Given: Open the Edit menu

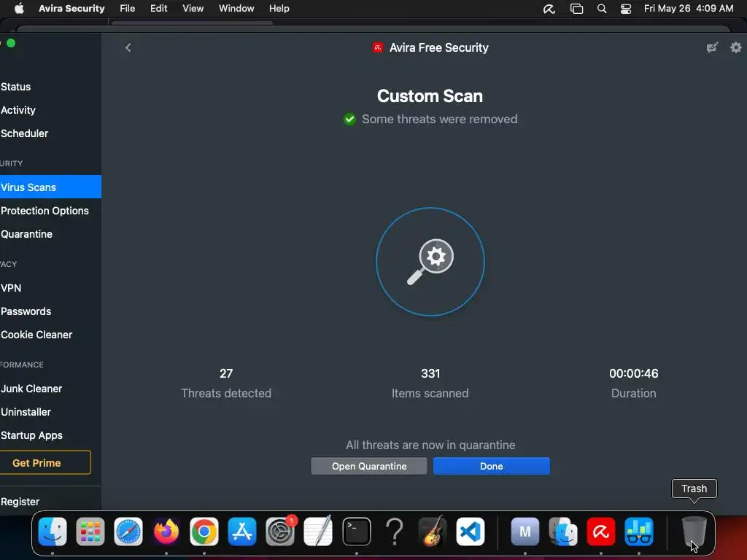Looking at the screenshot, I should pos(158,8).
